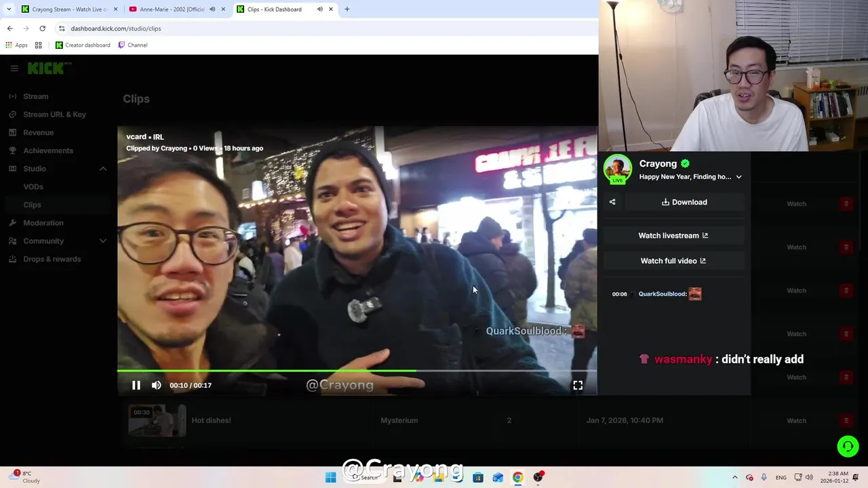Viewport: 868px width, 488px height.
Task: Collapse the Studio section chevron
Action: click(x=103, y=169)
